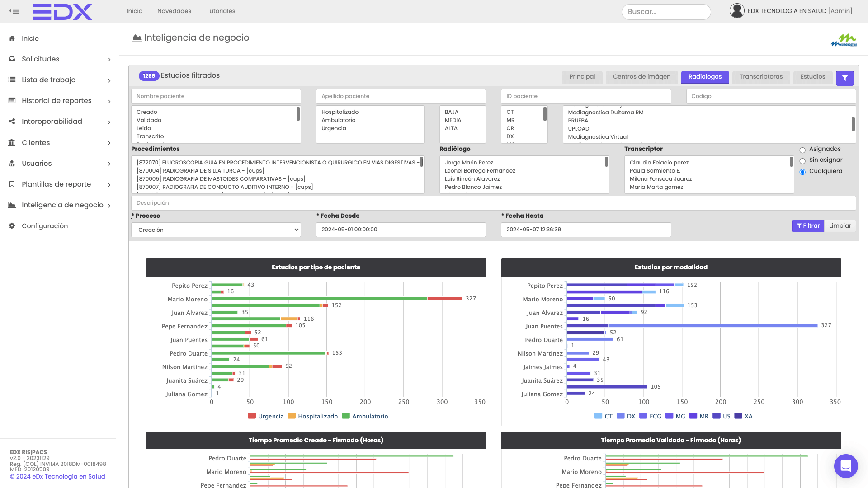
Task: Switch to the Principal tab
Action: tap(582, 77)
